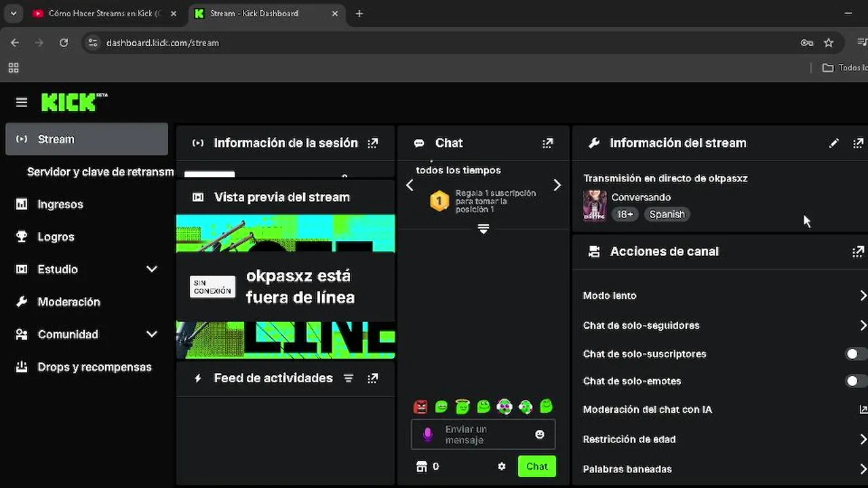Toggle Chat de solo-emotes switch

[856, 381]
